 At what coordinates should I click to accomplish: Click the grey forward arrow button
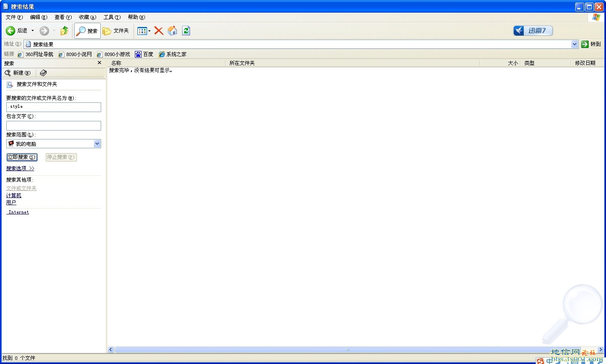click(x=44, y=31)
